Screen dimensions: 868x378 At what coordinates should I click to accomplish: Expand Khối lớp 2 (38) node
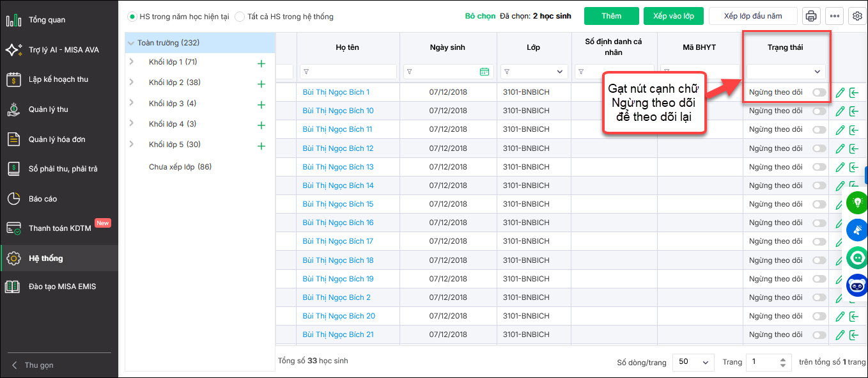(x=132, y=83)
